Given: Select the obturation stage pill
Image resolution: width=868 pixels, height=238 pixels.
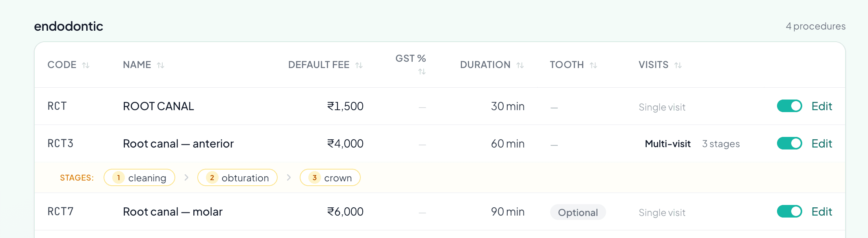Looking at the screenshot, I should coord(237,178).
